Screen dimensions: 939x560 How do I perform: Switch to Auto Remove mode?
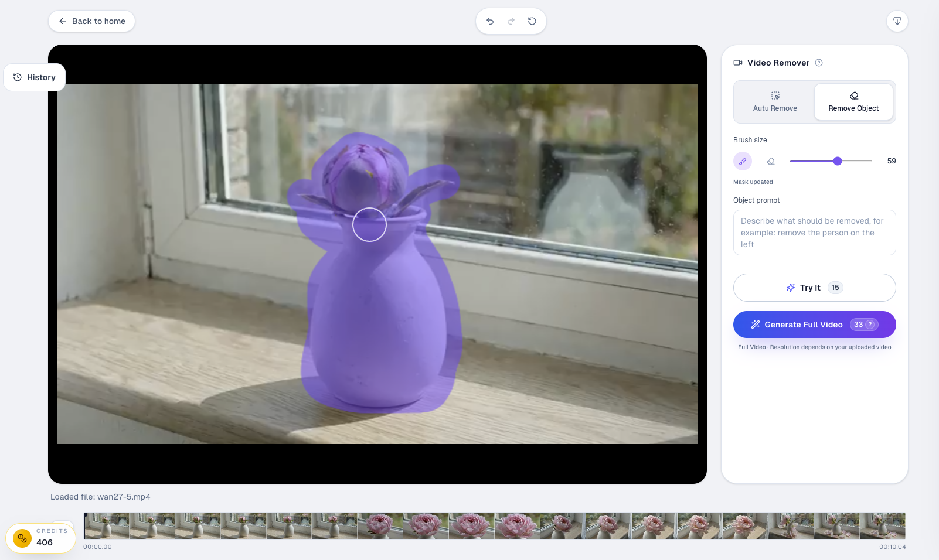(775, 102)
